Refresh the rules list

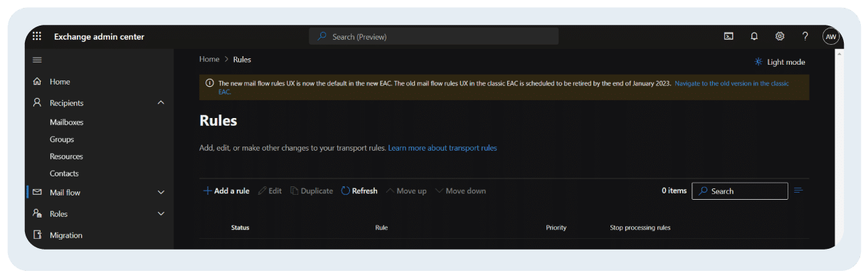coord(359,191)
